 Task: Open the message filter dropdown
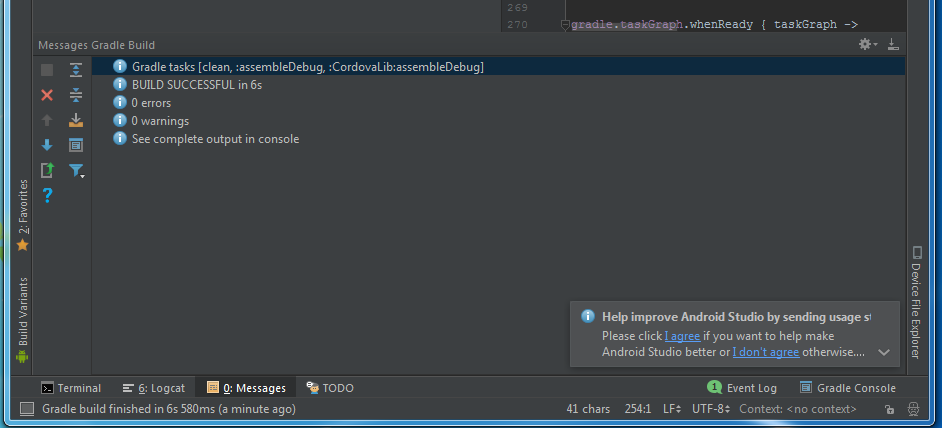click(77, 171)
